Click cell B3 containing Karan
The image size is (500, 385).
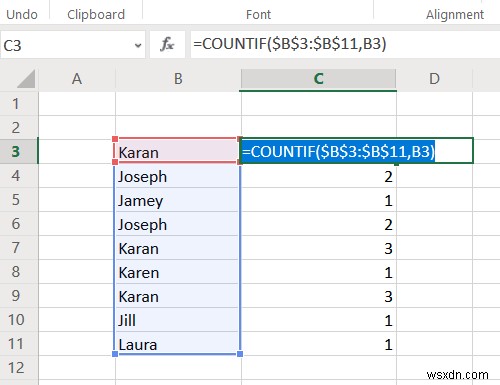click(178, 152)
